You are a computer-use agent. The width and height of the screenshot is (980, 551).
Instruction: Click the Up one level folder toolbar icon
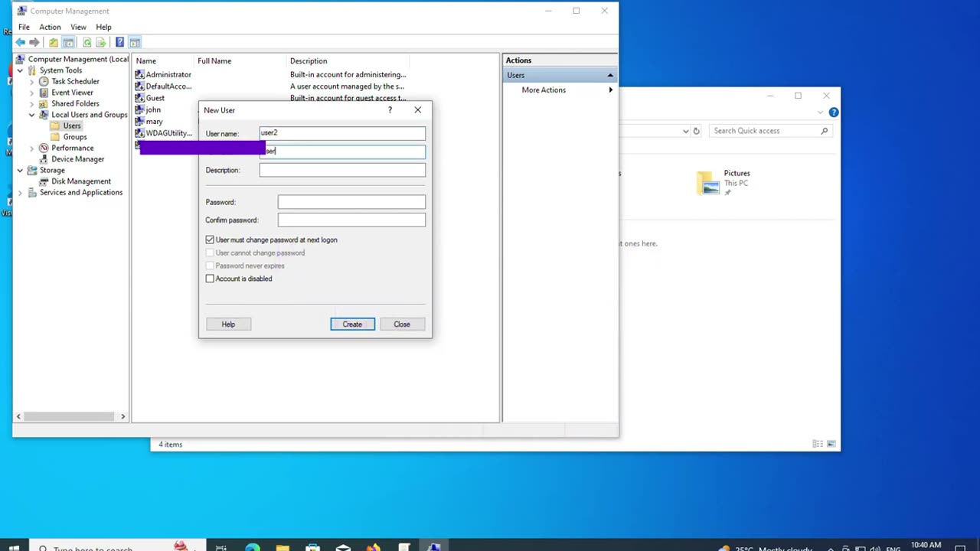(x=53, y=42)
